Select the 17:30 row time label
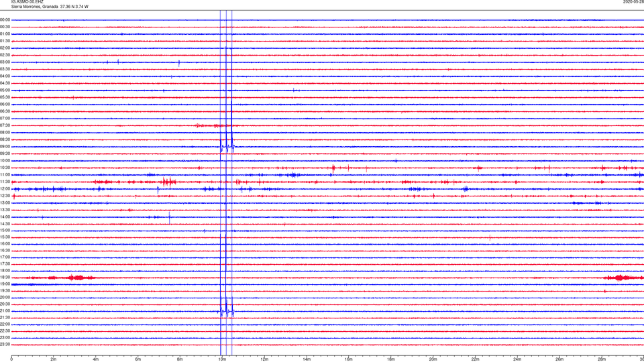The height and width of the screenshot is (362, 644). pyautogui.click(x=5, y=264)
